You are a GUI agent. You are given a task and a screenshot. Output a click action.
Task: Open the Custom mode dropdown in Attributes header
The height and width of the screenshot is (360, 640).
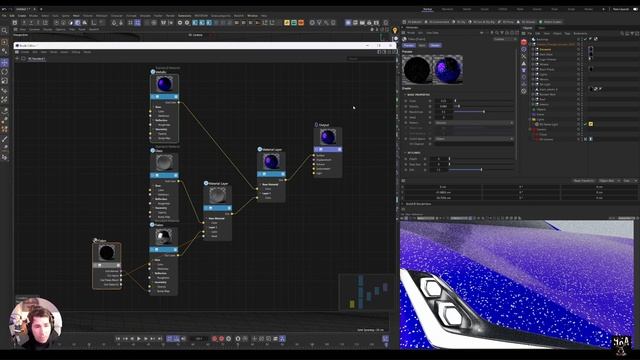coord(504,39)
